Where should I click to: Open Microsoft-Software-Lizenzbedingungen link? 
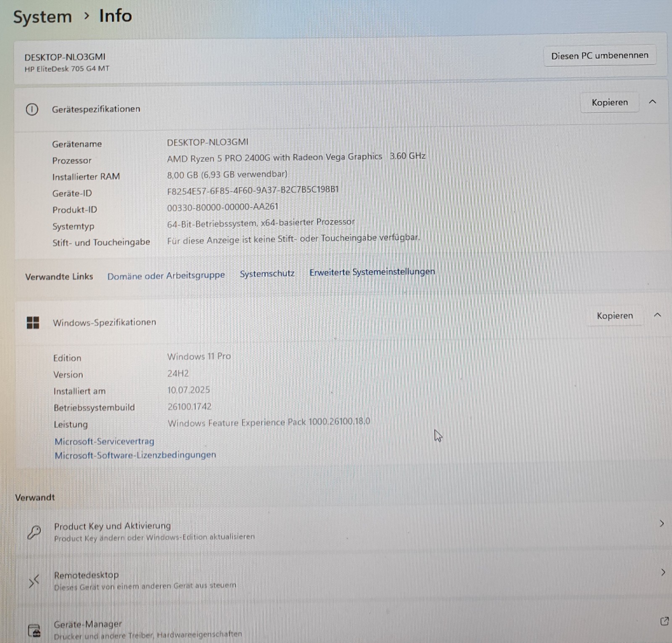[x=135, y=455]
